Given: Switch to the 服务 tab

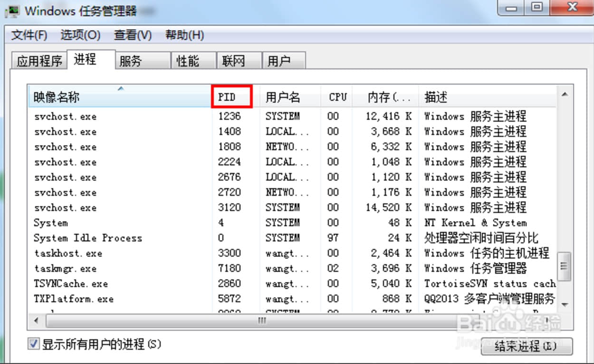Looking at the screenshot, I should tap(131, 61).
